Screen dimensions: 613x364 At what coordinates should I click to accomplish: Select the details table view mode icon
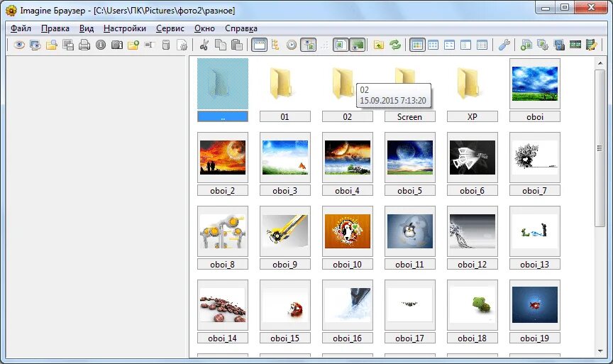482,45
